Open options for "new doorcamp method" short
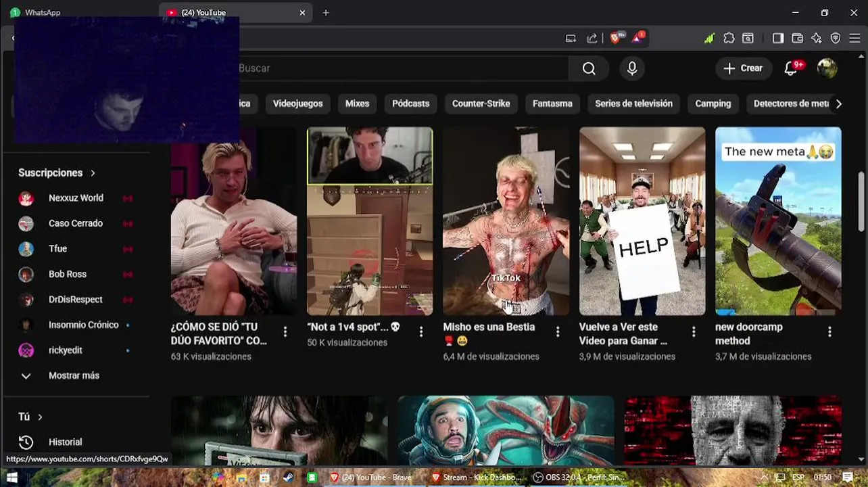This screenshot has height=487, width=868. click(829, 331)
